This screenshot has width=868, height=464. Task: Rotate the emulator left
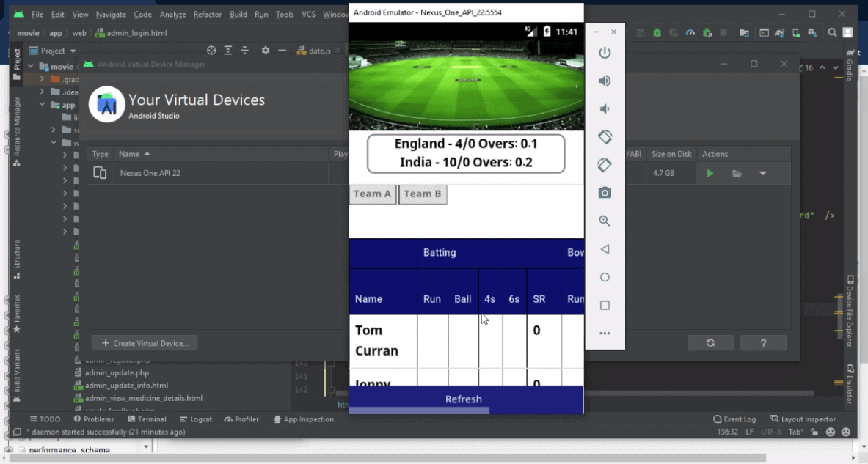click(605, 137)
